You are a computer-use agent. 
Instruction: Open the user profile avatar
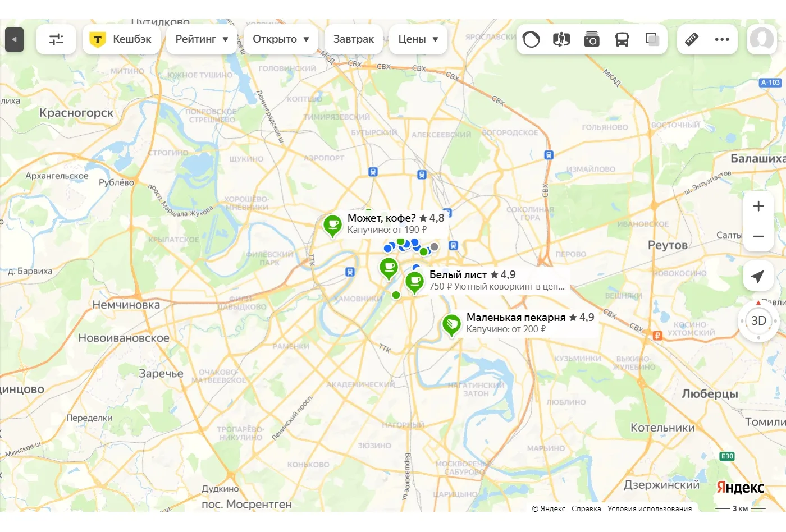coord(762,39)
